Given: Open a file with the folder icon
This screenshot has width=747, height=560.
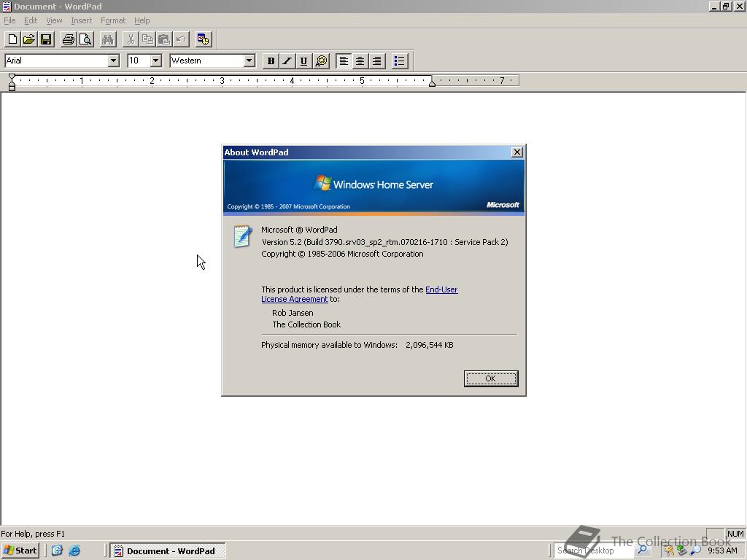Looking at the screenshot, I should pyautogui.click(x=29, y=39).
